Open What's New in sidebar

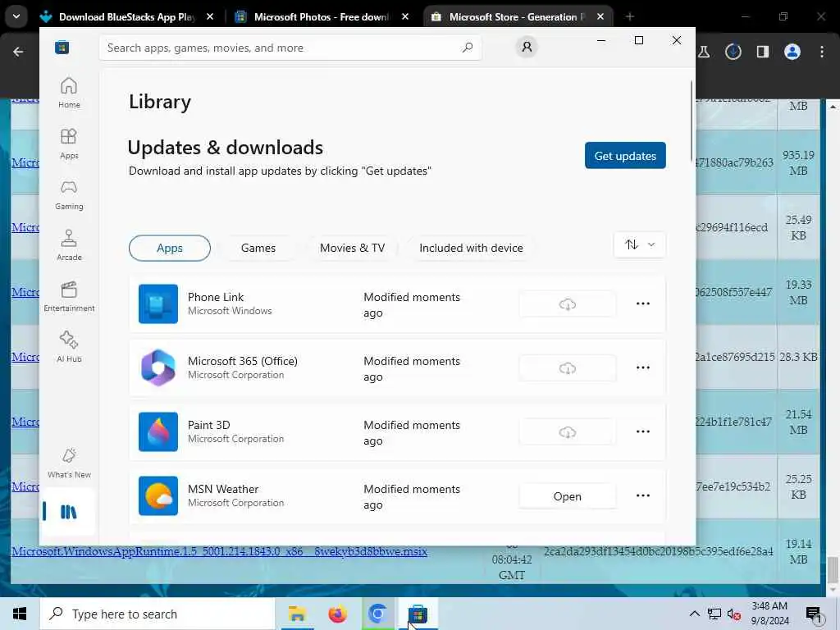69,463
